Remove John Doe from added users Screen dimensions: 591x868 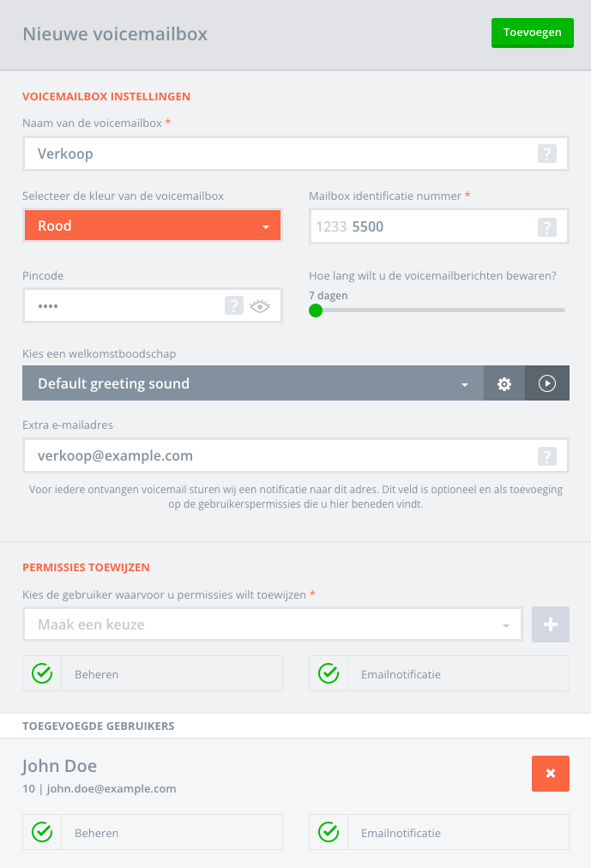pyautogui.click(x=551, y=774)
